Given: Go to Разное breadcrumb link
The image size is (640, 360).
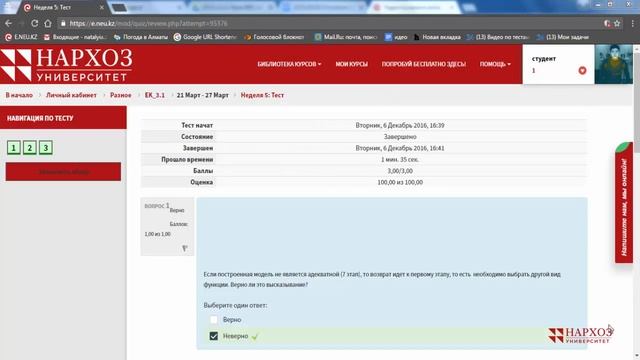Looking at the screenshot, I should [x=121, y=95].
